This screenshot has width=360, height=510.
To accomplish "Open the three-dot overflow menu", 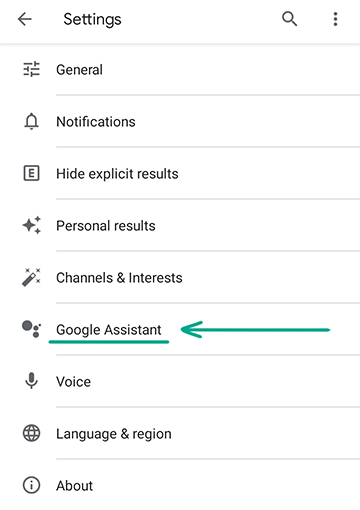I will click(x=335, y=19).
